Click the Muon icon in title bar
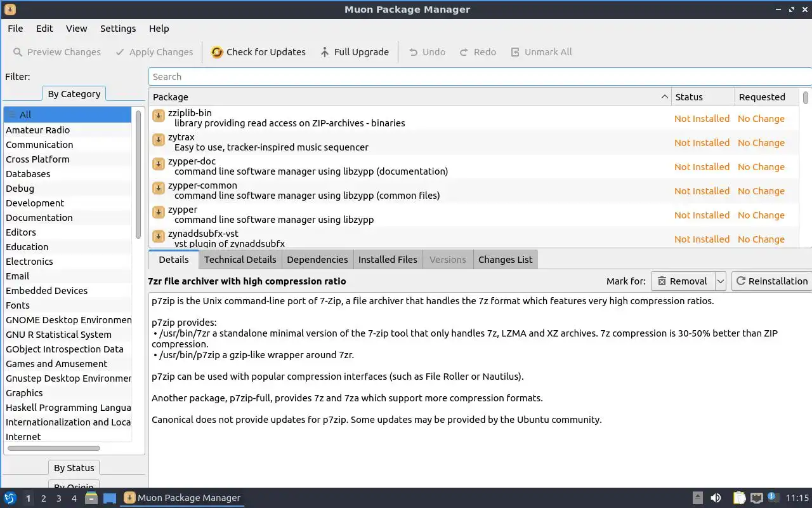 [10, 10]
